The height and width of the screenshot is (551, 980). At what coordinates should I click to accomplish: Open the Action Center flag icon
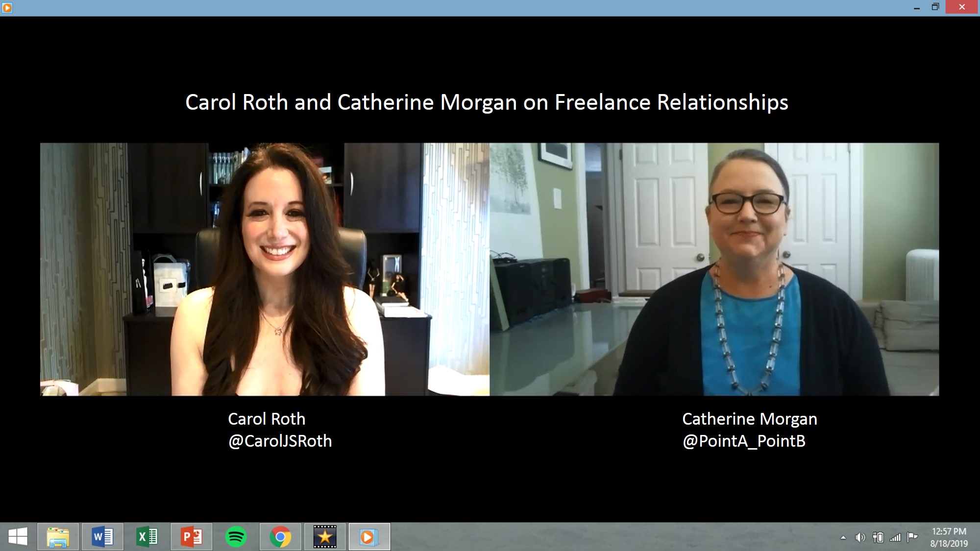pyautogui.click(x=912, y=537)
